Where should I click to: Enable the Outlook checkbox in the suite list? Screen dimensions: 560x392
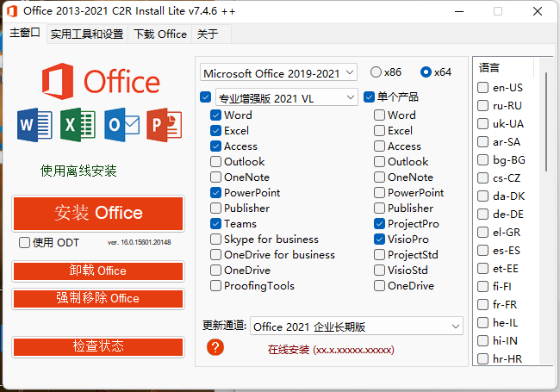[x=216, y=162]
